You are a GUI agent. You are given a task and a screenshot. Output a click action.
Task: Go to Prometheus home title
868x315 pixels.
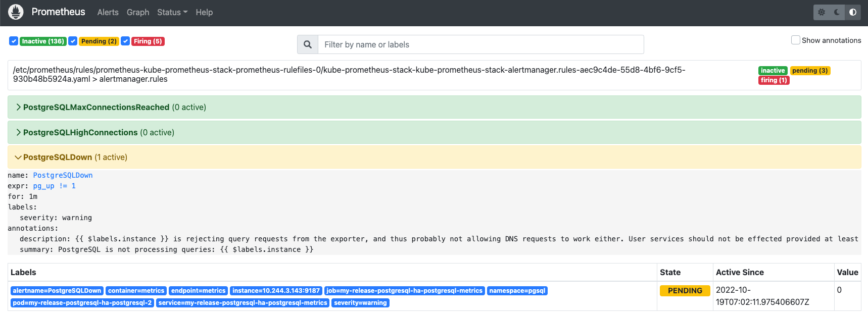pyautogui.click(x=58, y=12)
